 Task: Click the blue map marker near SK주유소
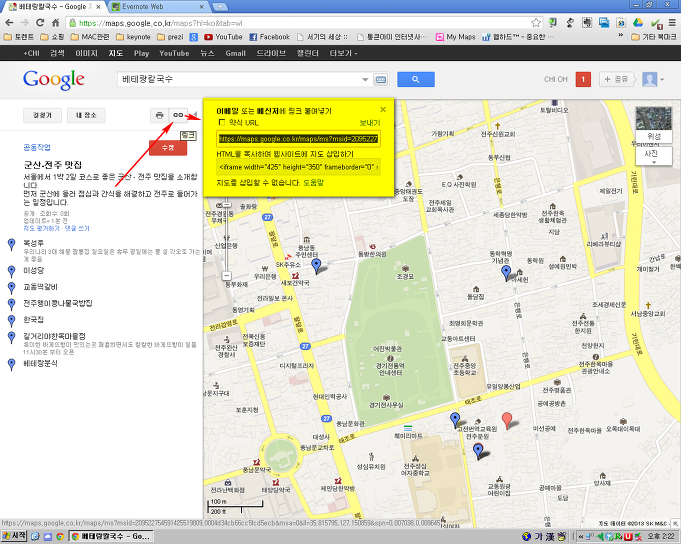(317, 265)
